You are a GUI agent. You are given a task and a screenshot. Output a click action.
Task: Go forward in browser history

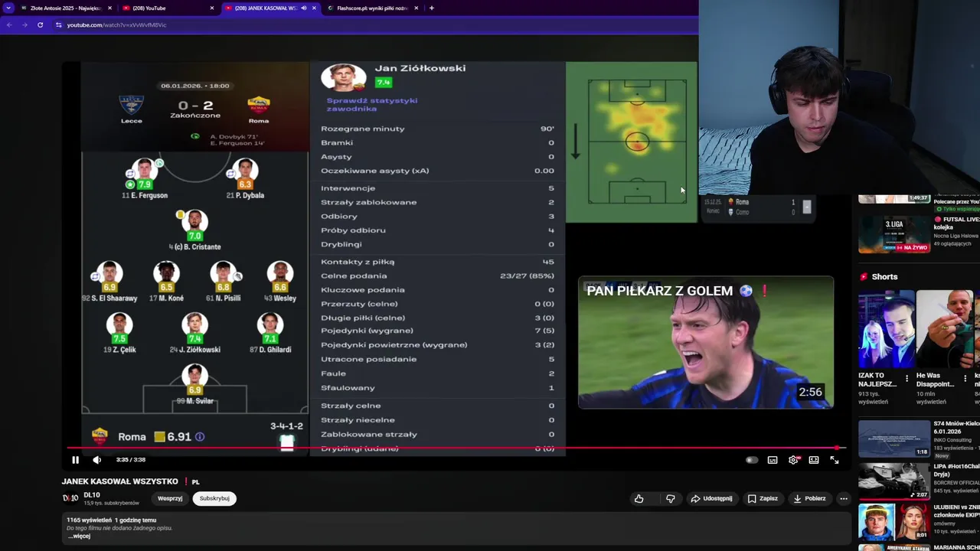(x=24, y=24)
